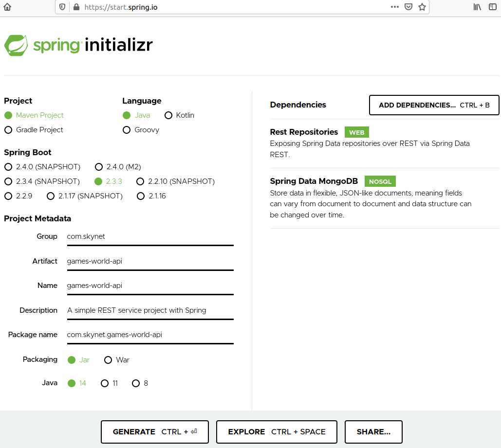This screenshot has height=448, width=501.
Task: Choose Kotlin as the language
Action: (168, 115)
